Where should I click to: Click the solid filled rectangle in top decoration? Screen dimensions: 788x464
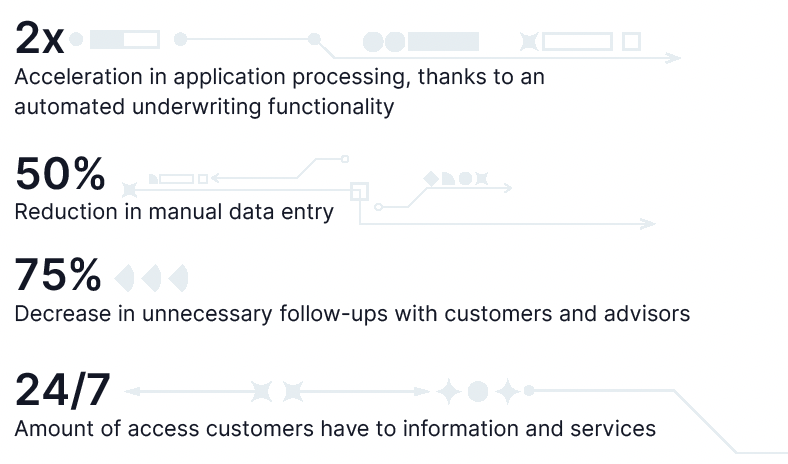click(x=443, y=42)
